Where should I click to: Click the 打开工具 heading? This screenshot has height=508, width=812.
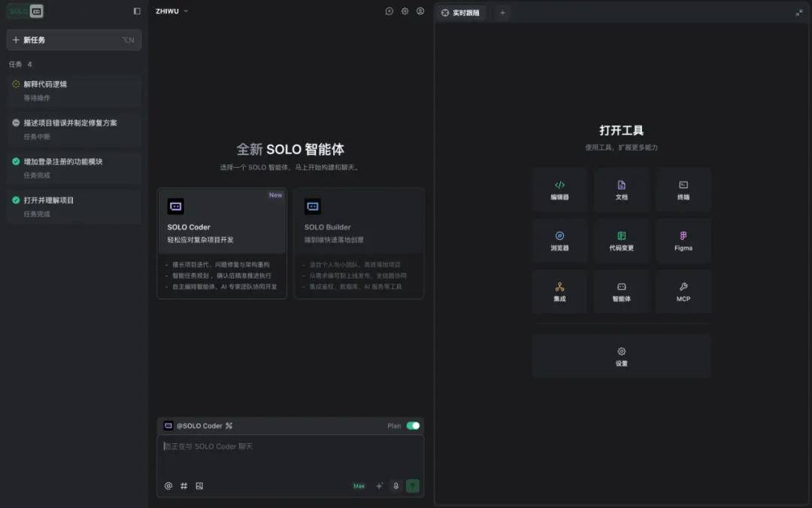point(622,130)
